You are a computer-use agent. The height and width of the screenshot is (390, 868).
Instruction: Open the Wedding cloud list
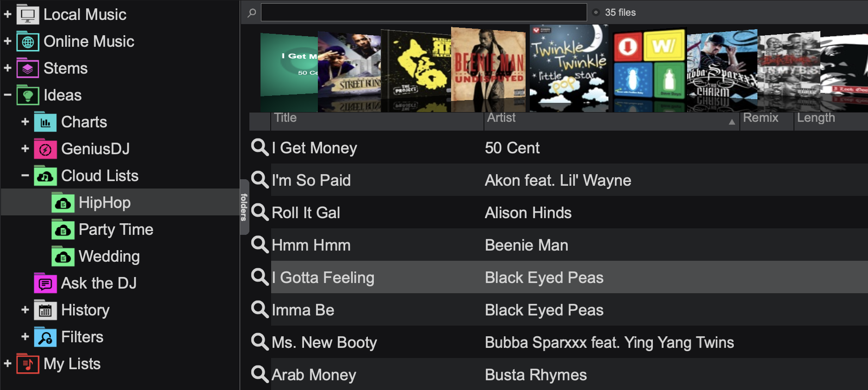pyautogui.click(x=109, y=257)
